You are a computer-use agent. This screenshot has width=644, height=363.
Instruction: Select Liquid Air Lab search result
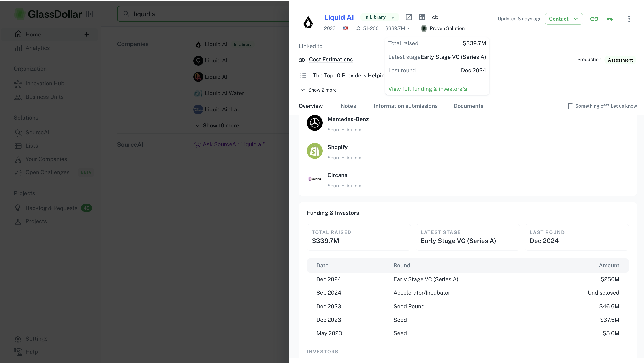tap(217, 109)
